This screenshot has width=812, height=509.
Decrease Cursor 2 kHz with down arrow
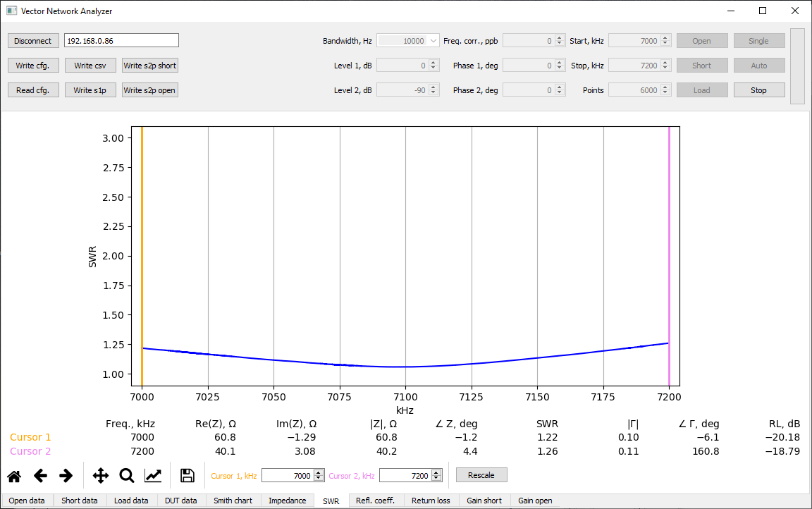(x=436, y=479)
